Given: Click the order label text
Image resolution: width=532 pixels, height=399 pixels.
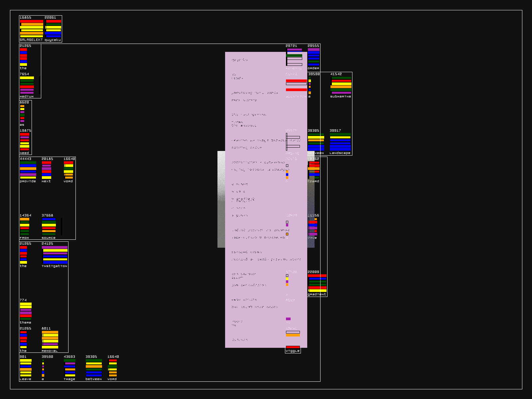Looking at the screenshot, I should (x=313, y=68).
